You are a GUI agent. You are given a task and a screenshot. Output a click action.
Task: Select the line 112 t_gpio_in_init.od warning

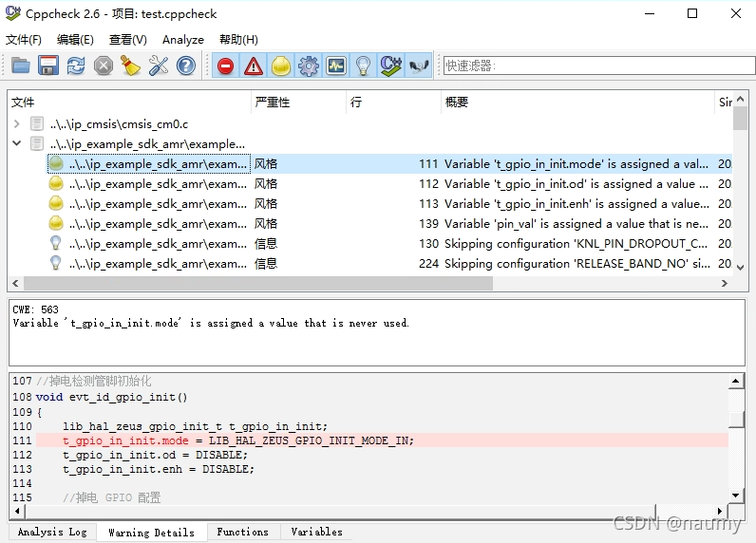[389, 184]
